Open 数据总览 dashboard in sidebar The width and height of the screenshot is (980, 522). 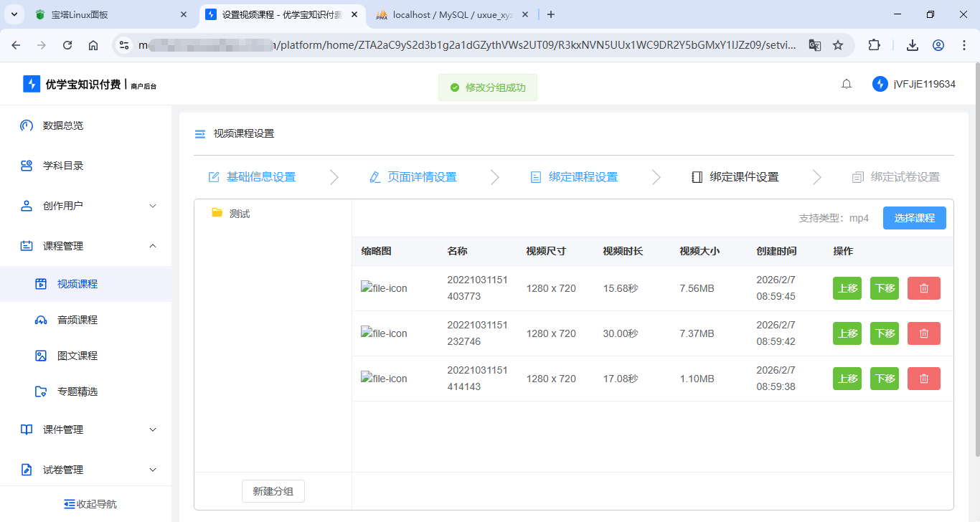63,125
